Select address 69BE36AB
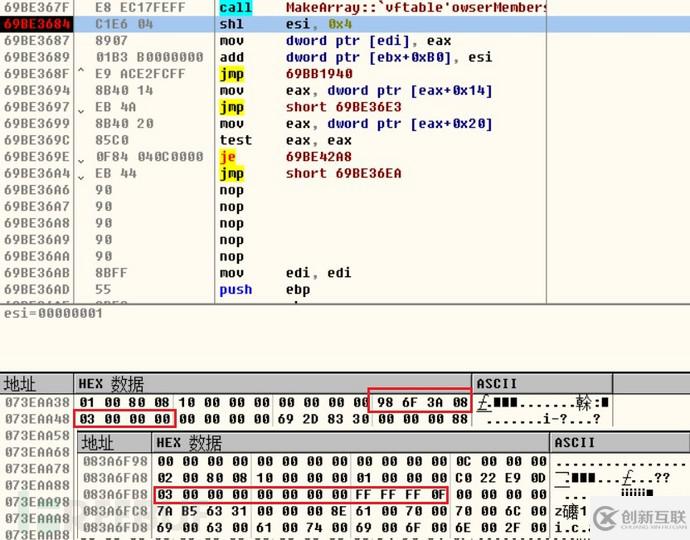The width and height of the screenshot is (690, 540). point(37,273)
